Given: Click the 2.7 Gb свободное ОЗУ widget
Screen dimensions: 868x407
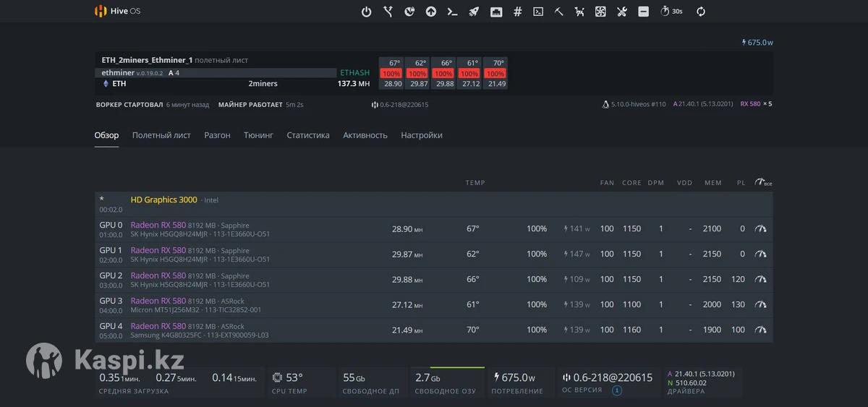Looking at the screenshot, I should point(447,382).
